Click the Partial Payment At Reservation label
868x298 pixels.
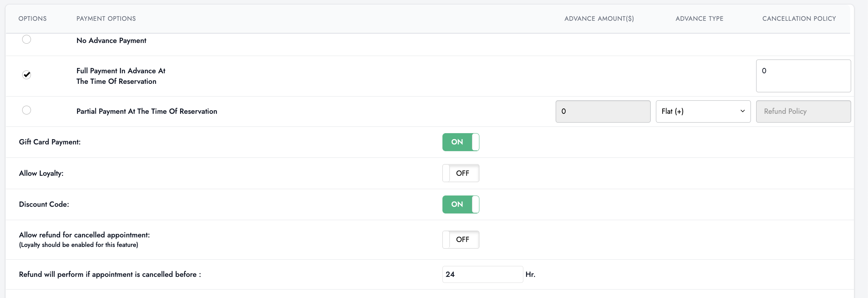point(147,111)
